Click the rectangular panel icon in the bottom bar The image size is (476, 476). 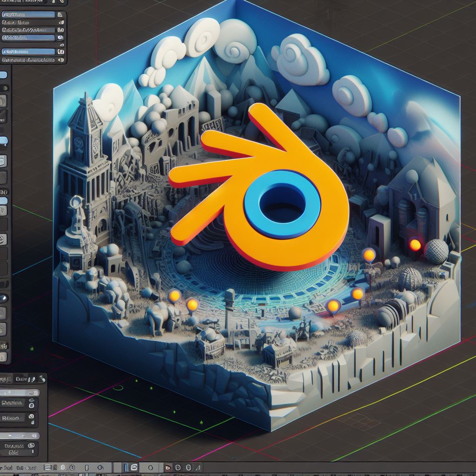pos(48,467)
